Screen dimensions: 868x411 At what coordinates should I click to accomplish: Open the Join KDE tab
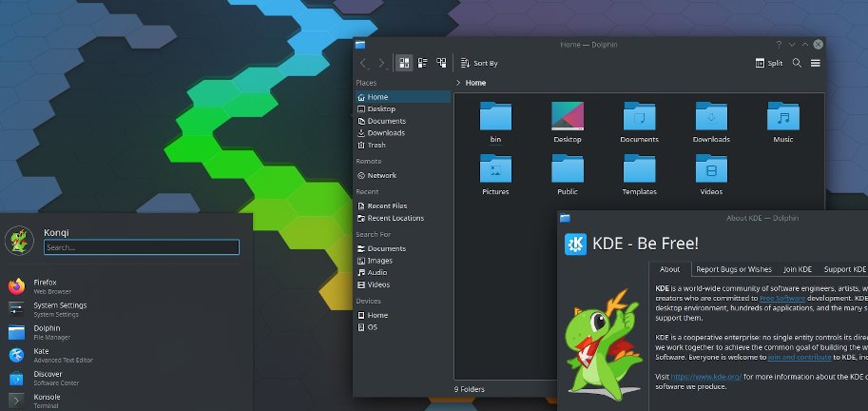point(798,269)
